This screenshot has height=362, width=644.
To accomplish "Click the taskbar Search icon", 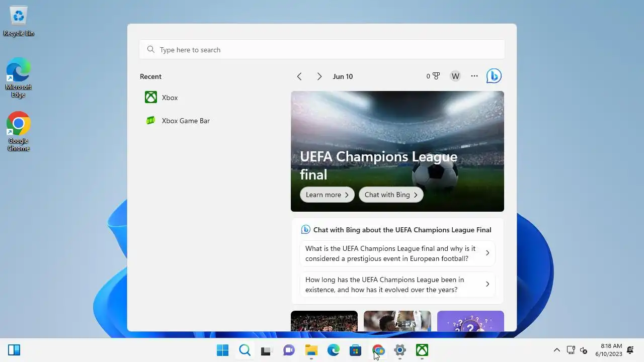I will pos(245,350).
